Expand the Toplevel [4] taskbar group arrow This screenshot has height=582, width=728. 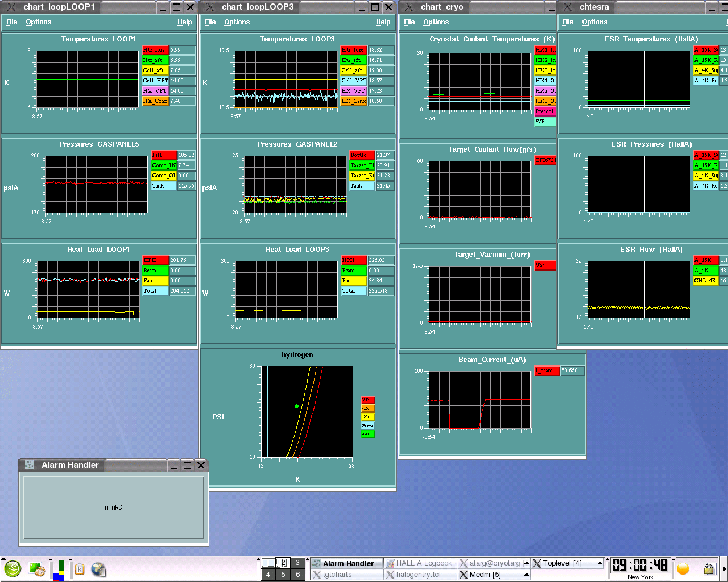coord(599,563)
